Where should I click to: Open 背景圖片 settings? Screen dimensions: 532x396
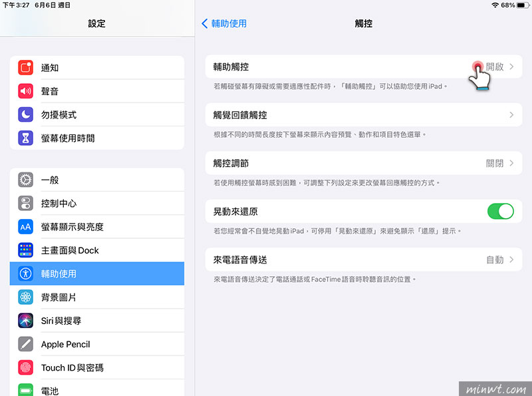pyautogui.click(x=97, y=297)
